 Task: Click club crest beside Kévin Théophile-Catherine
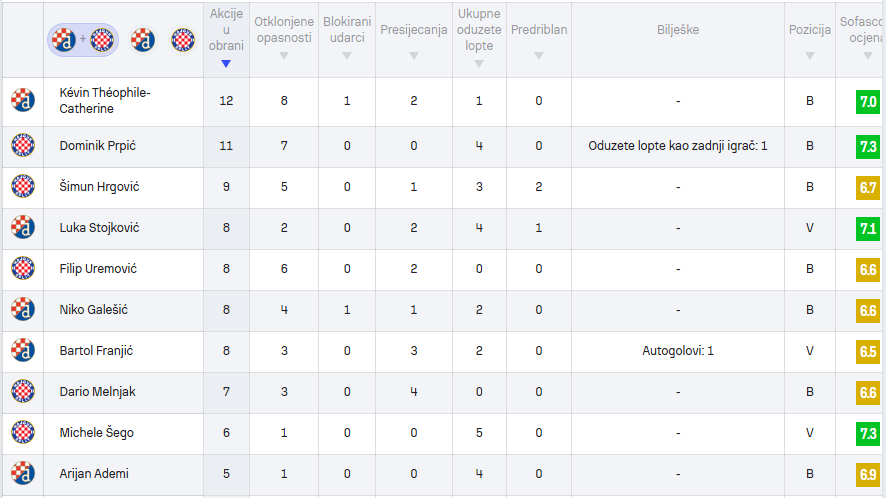[23, 101]
